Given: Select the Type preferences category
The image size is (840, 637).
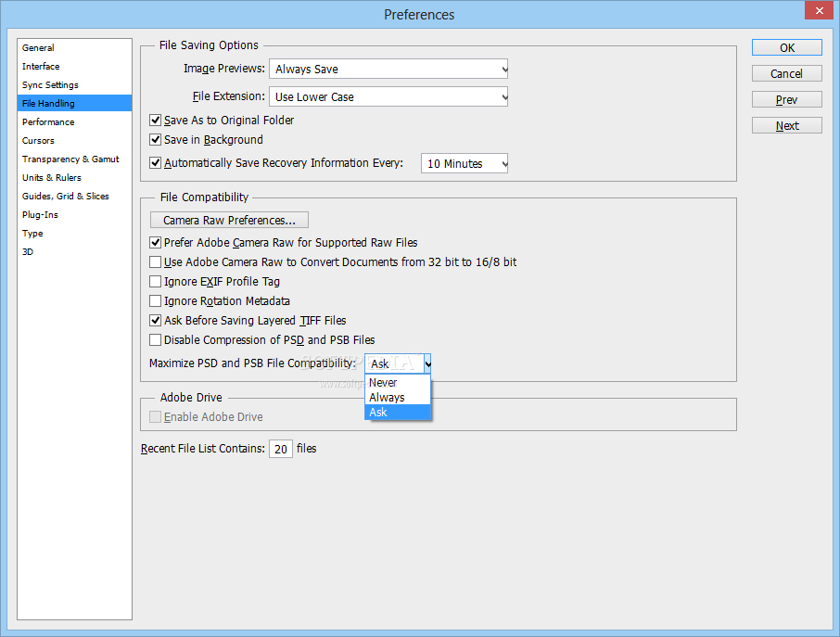Looking at the screenshot, I should click(x=74, y=233).
